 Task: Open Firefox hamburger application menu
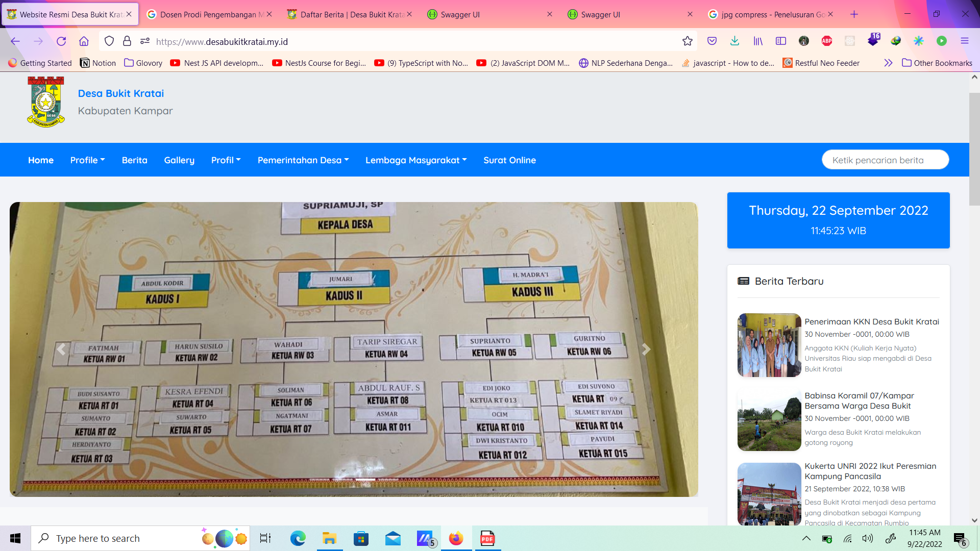(x=964, y=41)
